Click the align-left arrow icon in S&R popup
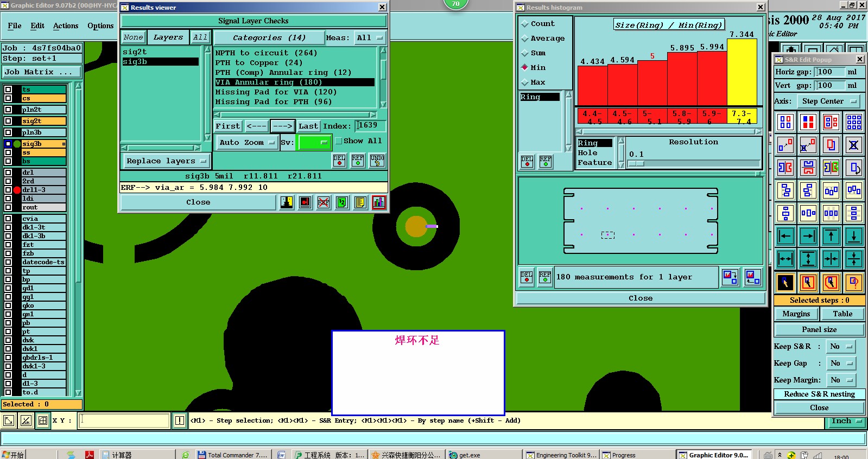Image resolution: width=868 pixels, height=459 pixels. (785, 236)
